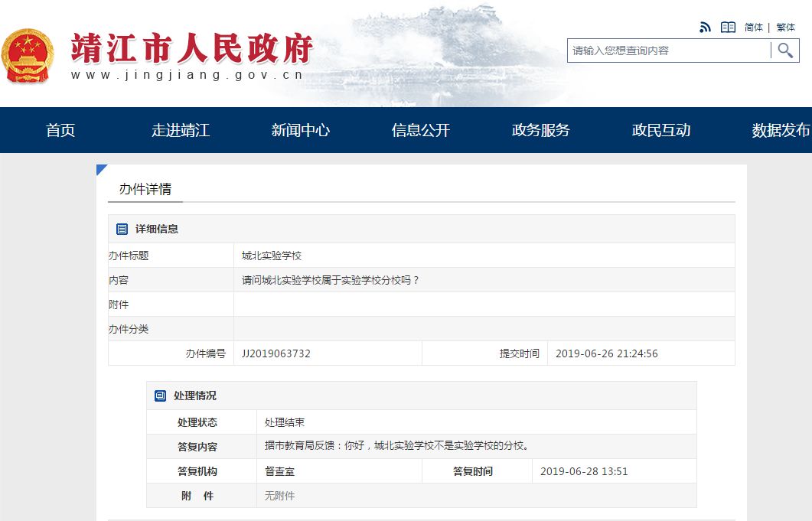Click the content text 请问城北实验学校属于实验学校分校吗？

click(331, 280)
